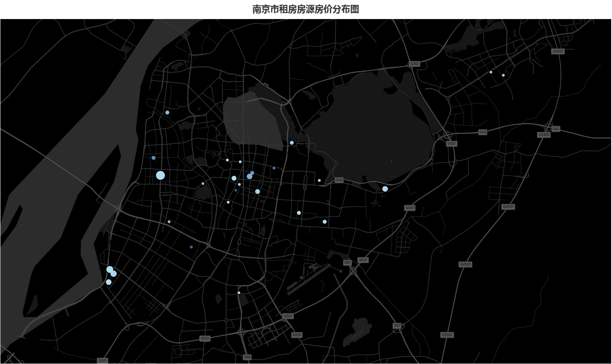Select the S88 road label
612x364 pixels.
coord(247,357)
